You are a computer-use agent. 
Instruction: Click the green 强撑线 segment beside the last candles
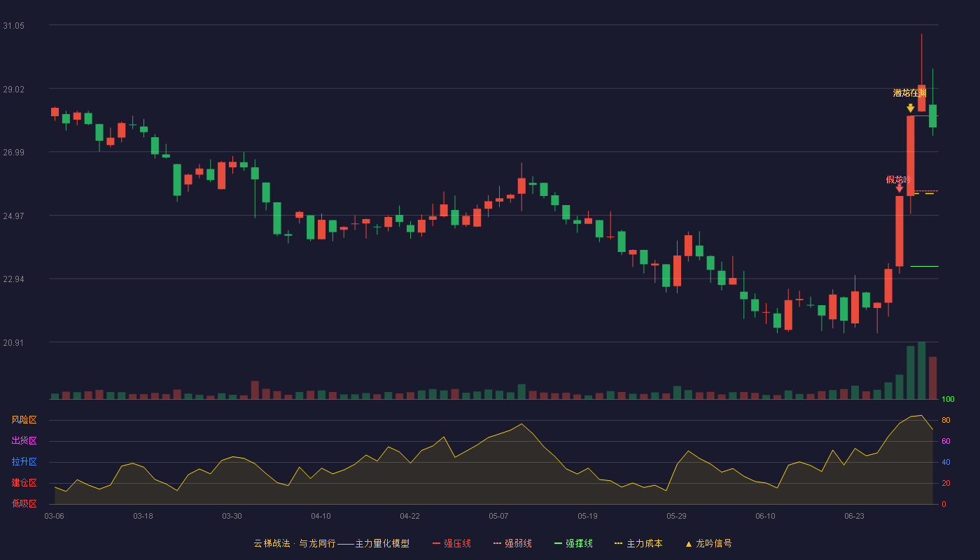(924, 267)
